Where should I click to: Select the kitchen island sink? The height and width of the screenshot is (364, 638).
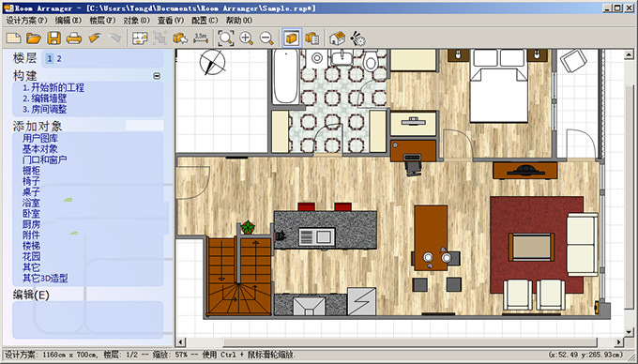(x=317, y=236)
